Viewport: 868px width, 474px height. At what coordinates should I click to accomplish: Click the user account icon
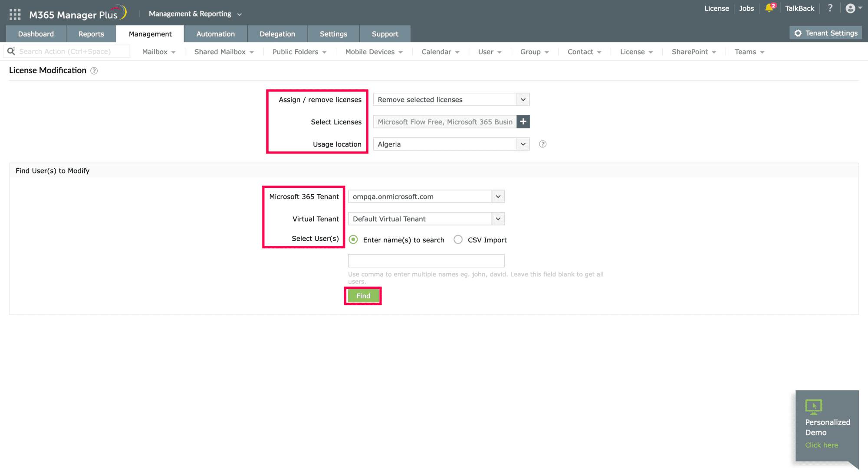click(x=851, y=8)
